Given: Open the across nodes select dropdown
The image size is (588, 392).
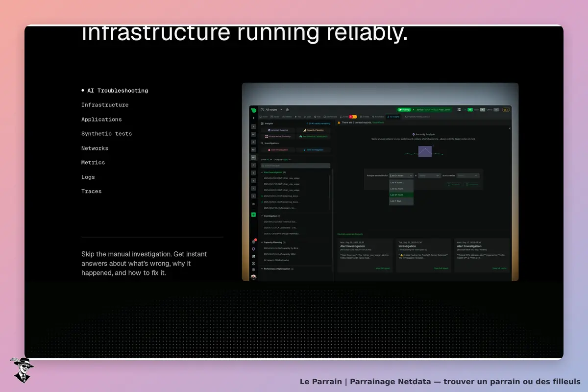Looking at the screenshot, I should 468,175.
